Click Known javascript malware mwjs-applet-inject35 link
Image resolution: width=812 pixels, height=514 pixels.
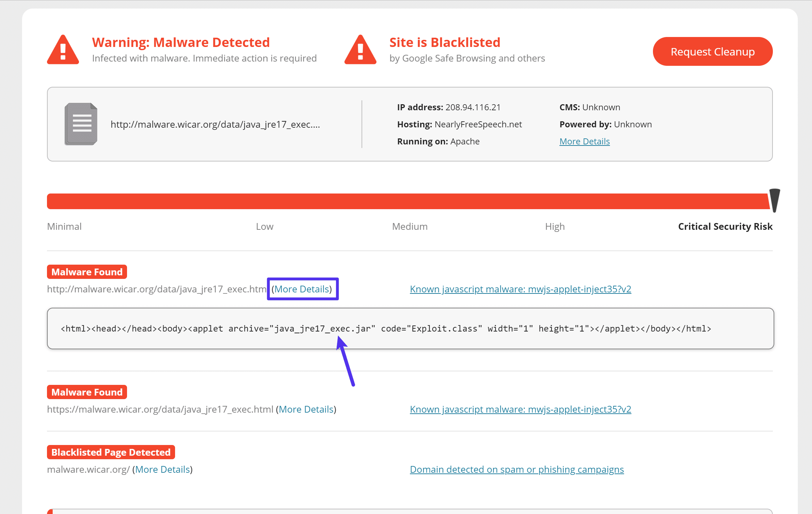tap(520, 288)
